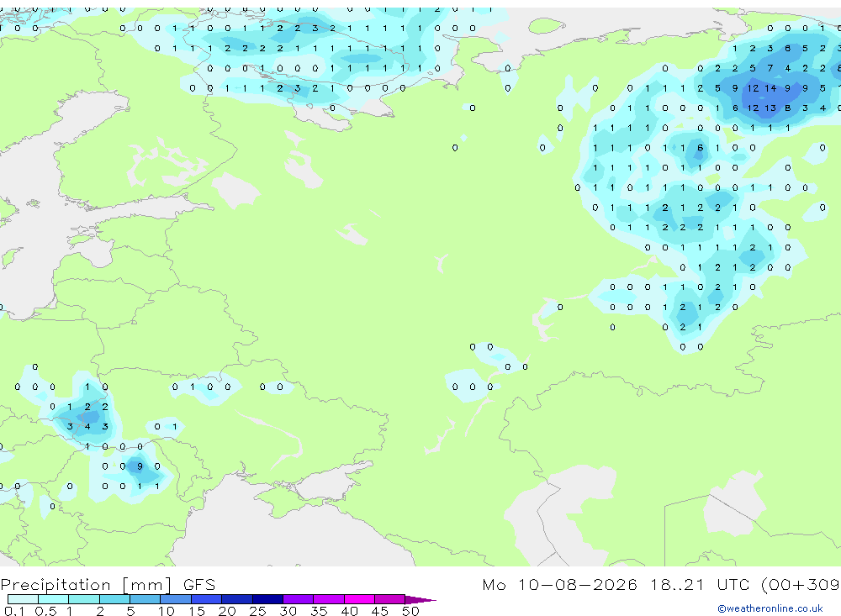Click the 0.1–0.5 mm legend color box
Viewport: 841px width, 616px height.
[23, 599]
